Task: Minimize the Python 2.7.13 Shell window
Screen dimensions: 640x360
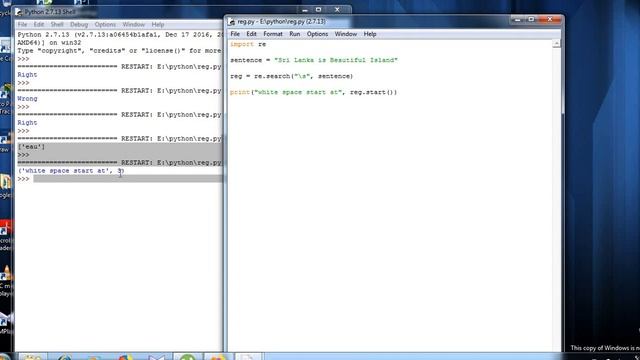Action: click(x=305, y=10)
